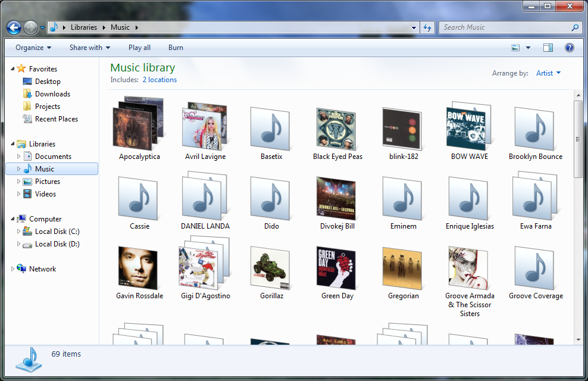588x381 pixels.
Task: Select the Avril Lavigne artist stack
Action: point(205,126)
